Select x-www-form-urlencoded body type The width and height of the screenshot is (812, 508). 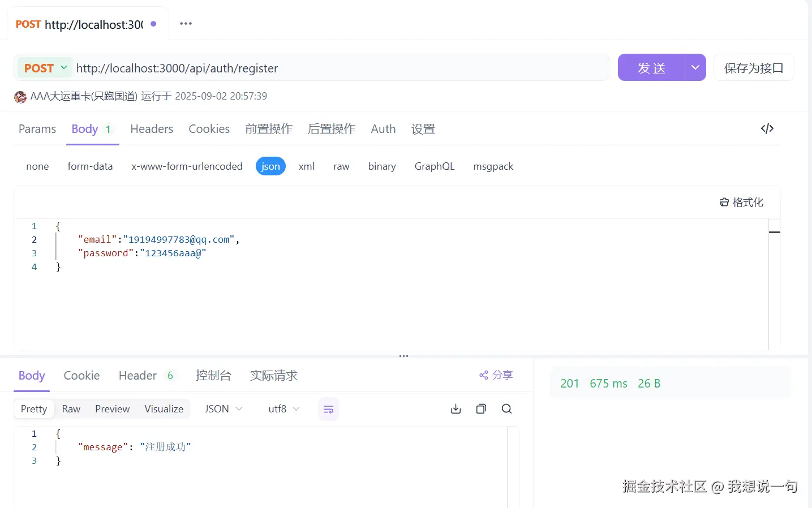point(187,166)
